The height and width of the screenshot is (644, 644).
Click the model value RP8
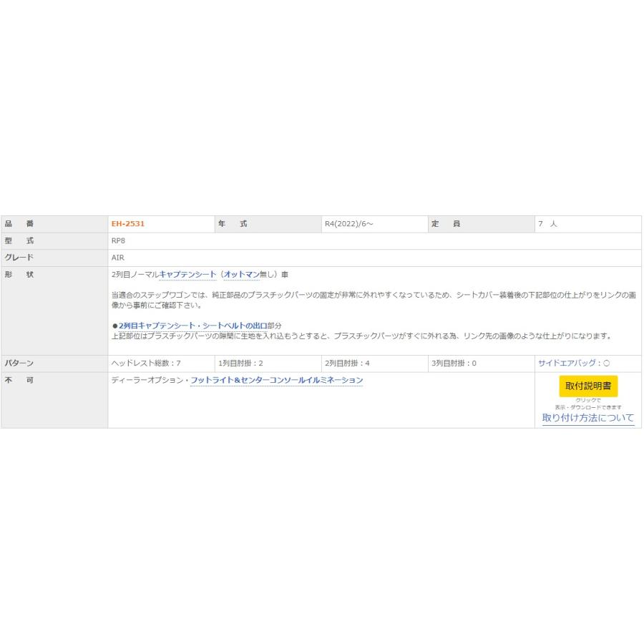point(118,240)
